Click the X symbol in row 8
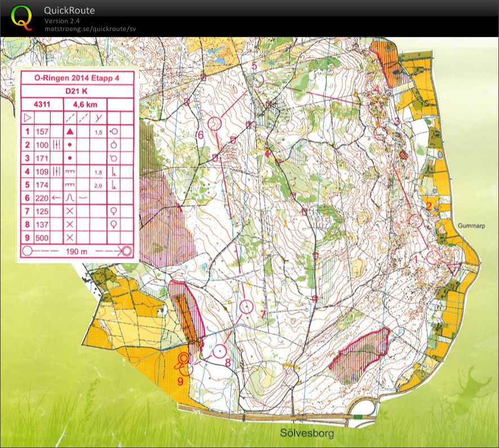 (70, 224)
